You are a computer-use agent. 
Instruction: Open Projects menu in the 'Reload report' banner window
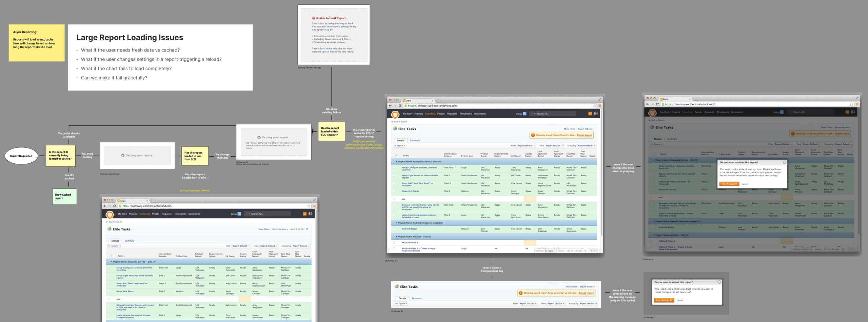(418, 114)
